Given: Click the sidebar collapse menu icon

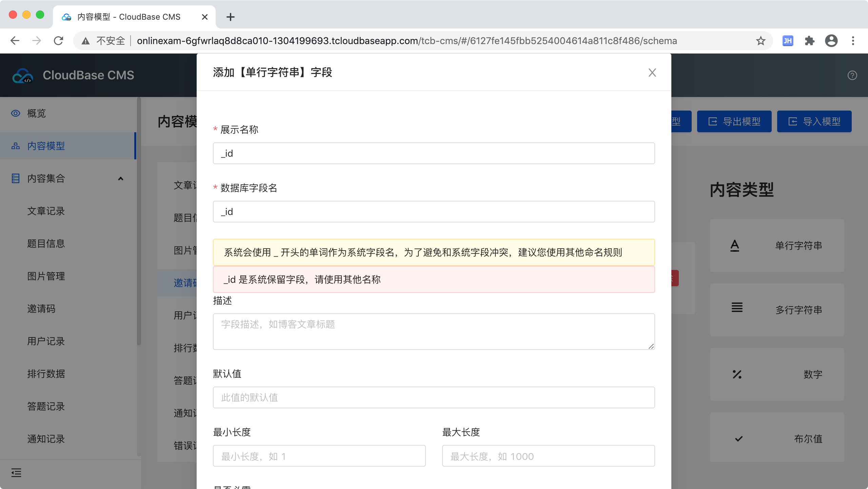Looking at the screenshot, I should tap(16, 472).
